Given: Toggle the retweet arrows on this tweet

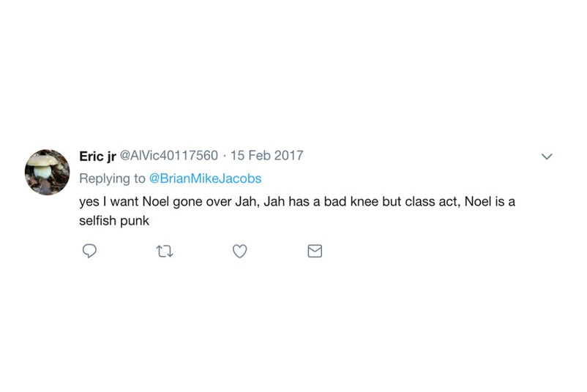Looking at the screenshot, I should point(165,251).
